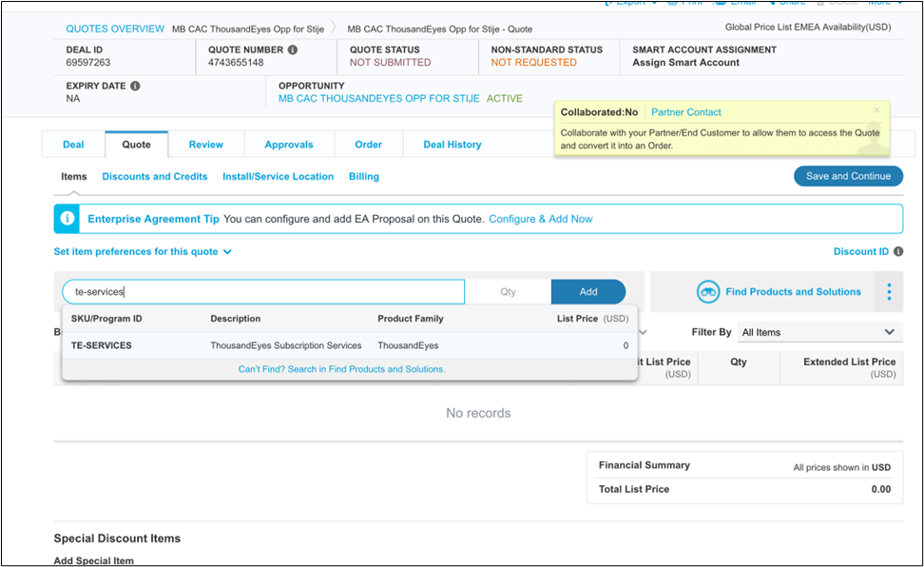924x567 pixels.
Task: View the Deal History tab
Action: (452, 145)
